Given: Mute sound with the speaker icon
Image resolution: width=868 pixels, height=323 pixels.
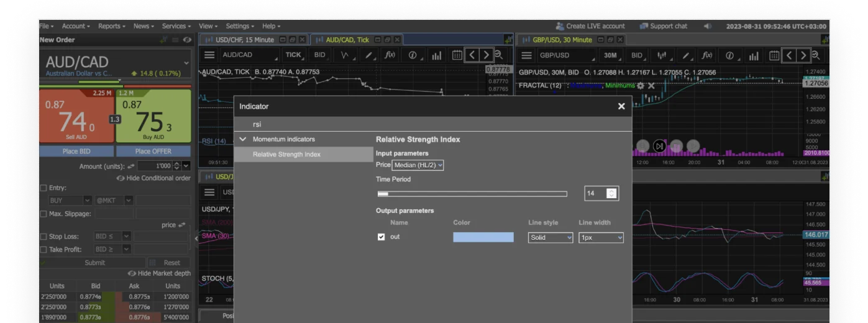Looking at the screenshot, I should tap(707, 26).
